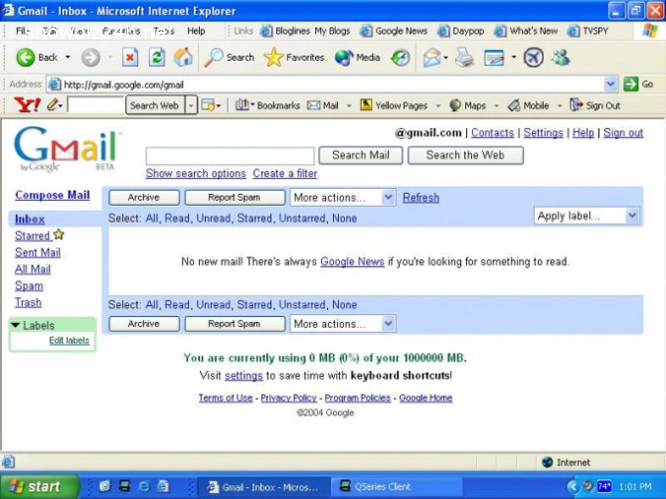Open Google News link bar item

coord(394,31)
